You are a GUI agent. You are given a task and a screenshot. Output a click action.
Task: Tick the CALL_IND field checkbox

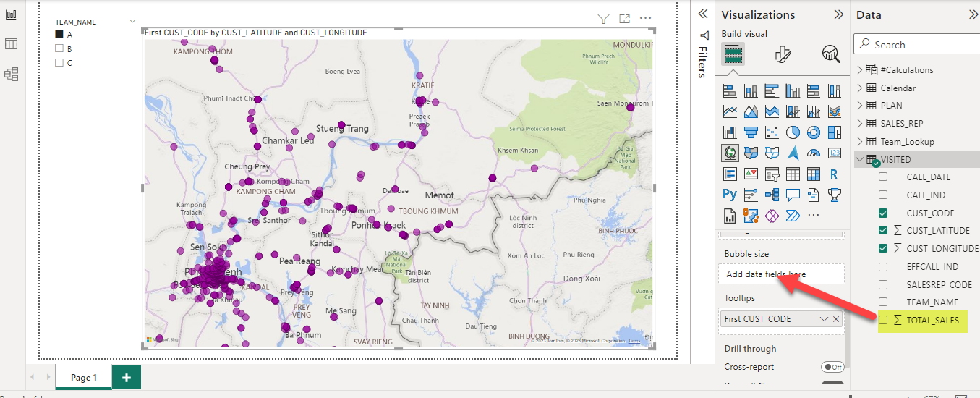click(883, 195)
